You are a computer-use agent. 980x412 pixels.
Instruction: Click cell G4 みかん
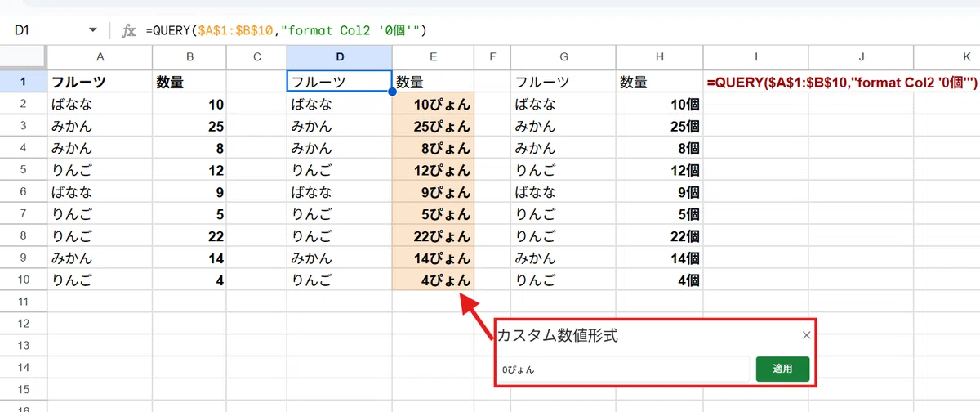click(x=563, y=148)
